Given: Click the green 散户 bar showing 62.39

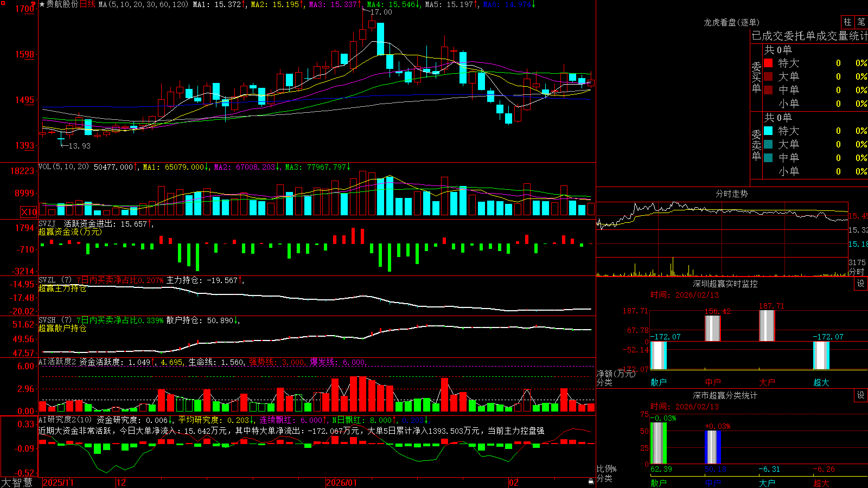Looking at the screenshot, I should 659,443.
